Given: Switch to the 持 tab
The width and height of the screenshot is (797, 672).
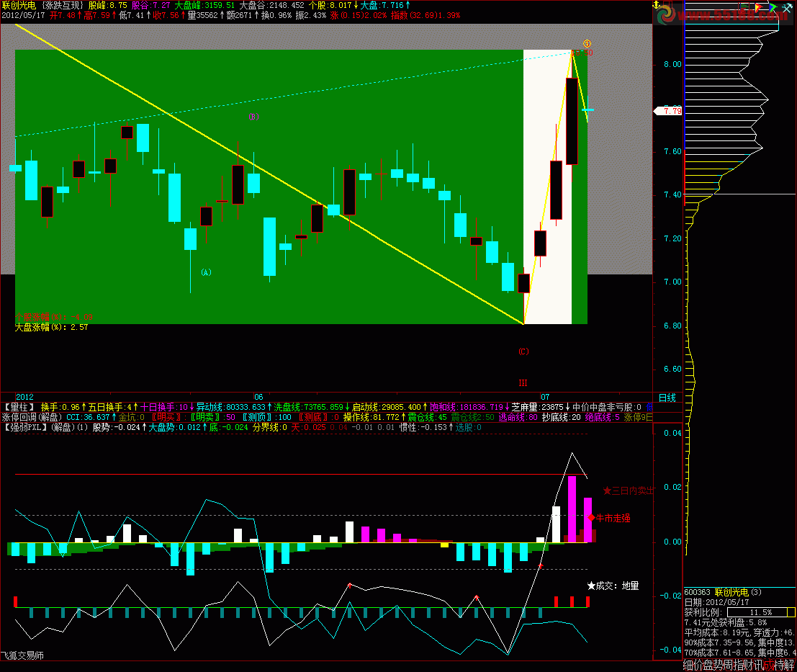Looking at the screenshot, I should point(779,665).
